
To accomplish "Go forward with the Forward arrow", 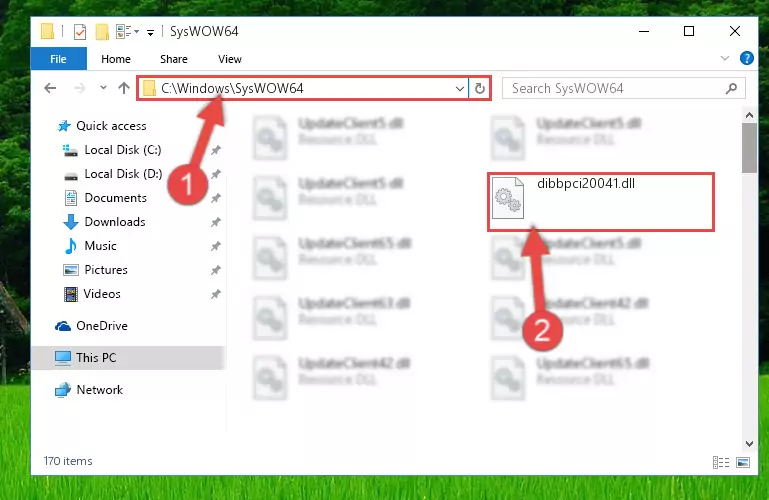I will click(x=79, y=88).
